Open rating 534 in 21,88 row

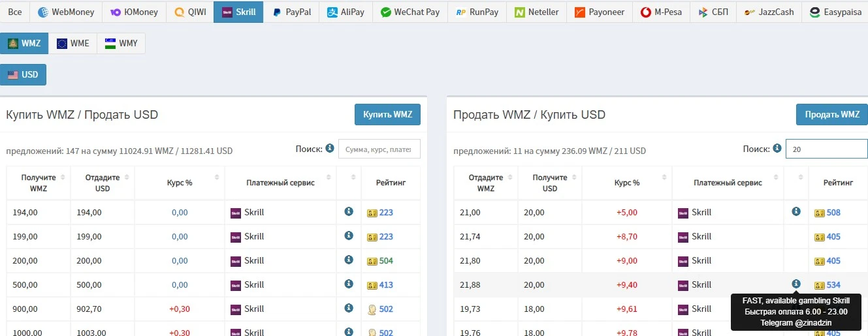pos(833,285)
